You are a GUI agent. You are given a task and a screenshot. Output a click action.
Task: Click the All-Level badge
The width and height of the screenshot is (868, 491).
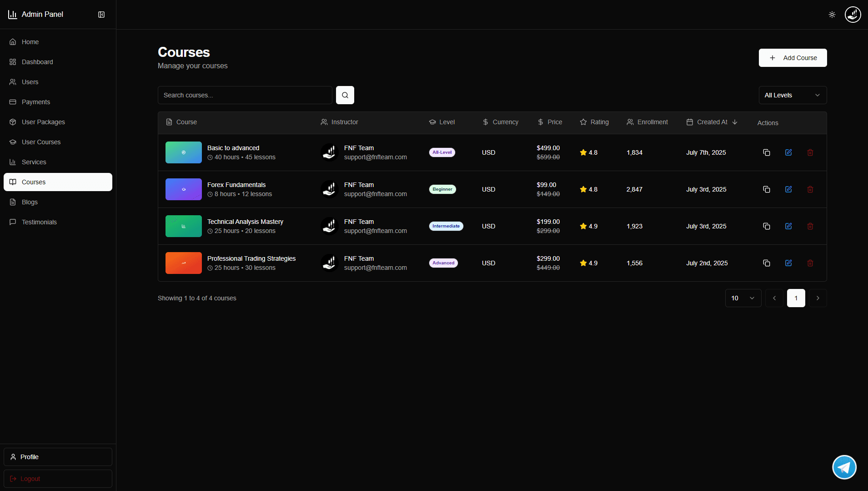442,152
